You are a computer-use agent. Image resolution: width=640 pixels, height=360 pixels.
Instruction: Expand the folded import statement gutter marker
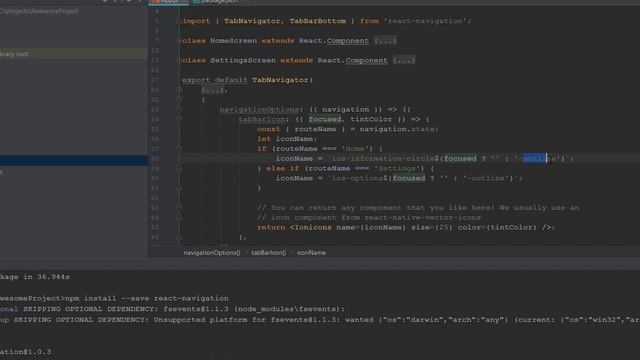(x=179, y=21)
